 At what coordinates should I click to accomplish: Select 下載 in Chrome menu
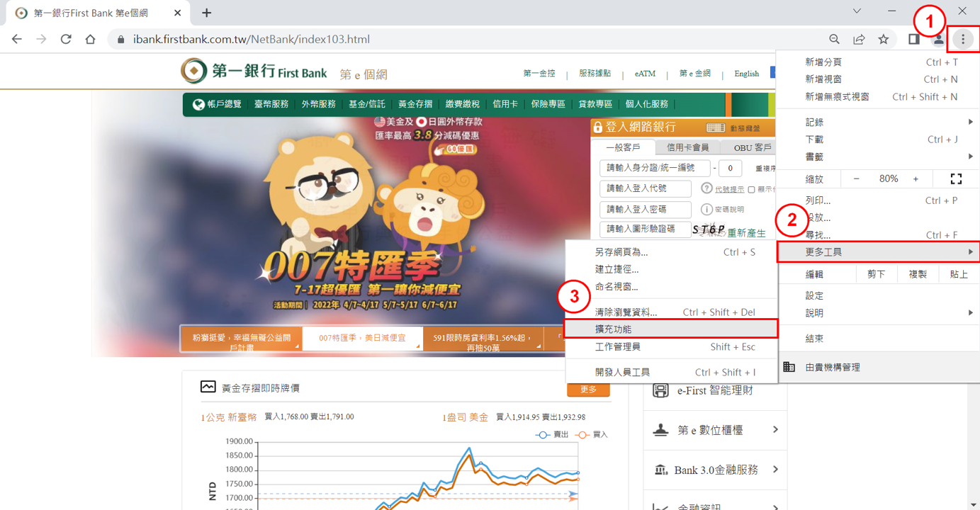pyautogui.click(x=878, y=140)
